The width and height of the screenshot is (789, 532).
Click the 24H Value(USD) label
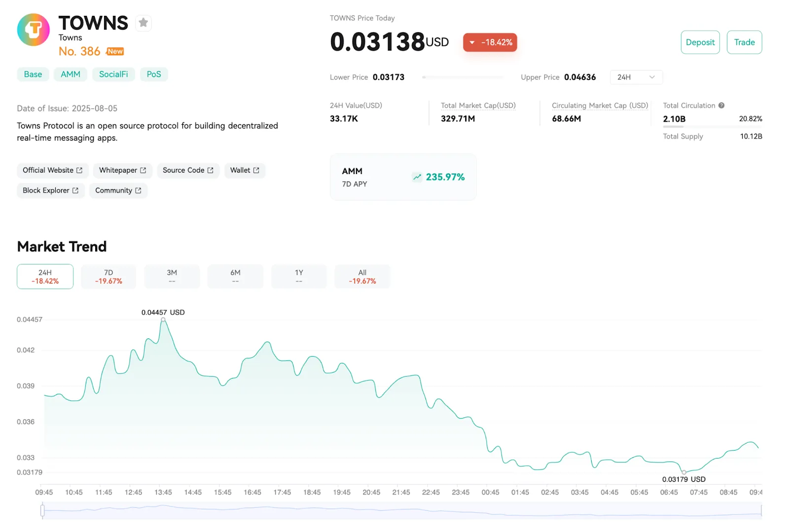356,106
